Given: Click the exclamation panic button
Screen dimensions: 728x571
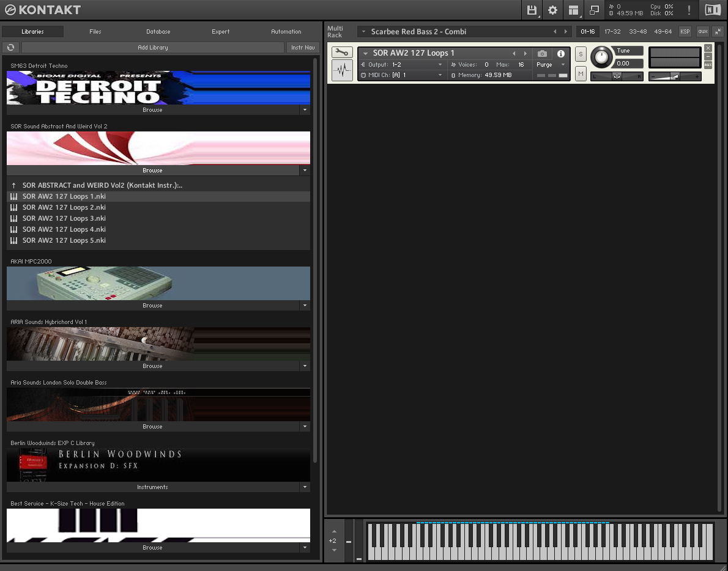Looking at the screenshot, I should pyautogui.click(x=689, y=10).
